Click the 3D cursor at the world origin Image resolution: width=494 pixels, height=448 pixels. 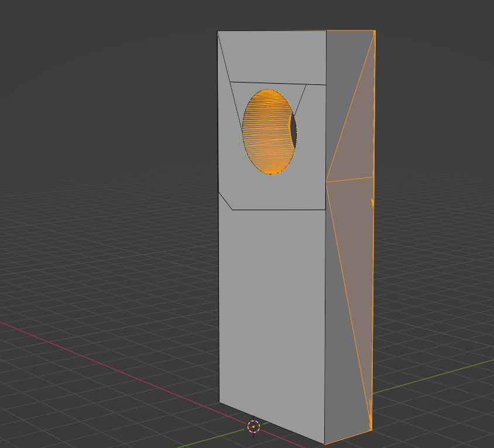[253, 426]
